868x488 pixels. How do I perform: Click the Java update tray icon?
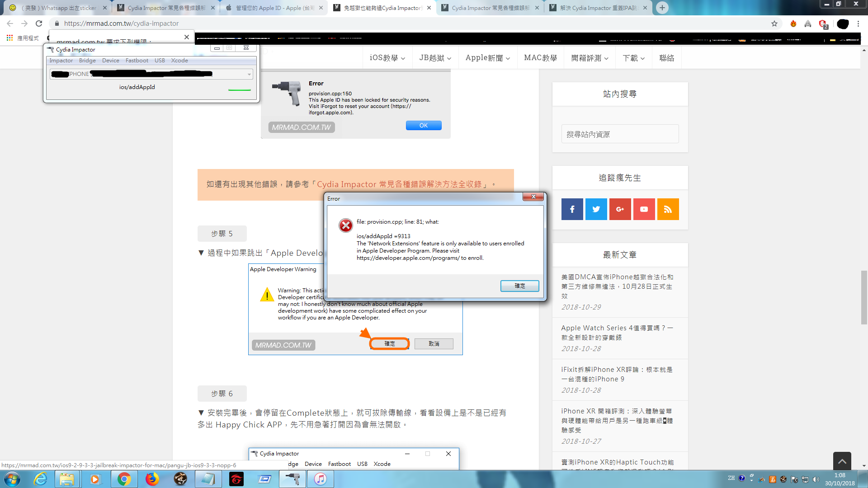[773, 479]
